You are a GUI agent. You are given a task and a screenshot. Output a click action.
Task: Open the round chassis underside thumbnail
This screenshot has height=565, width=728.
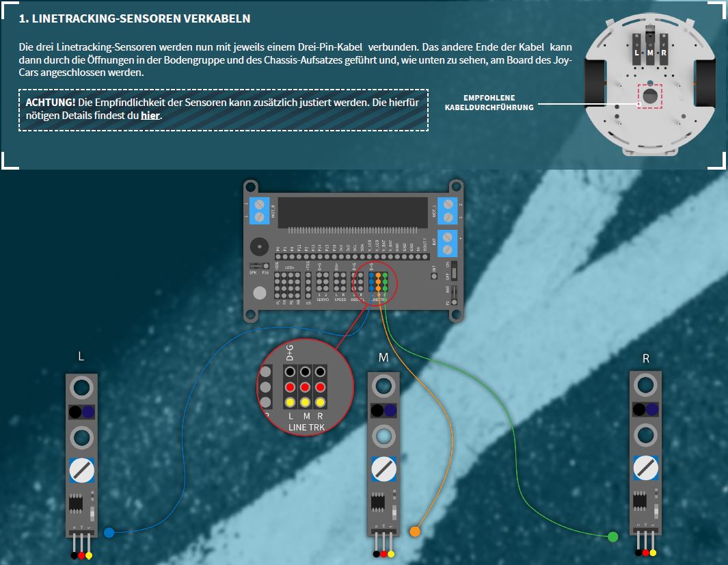click(x=650, y=83)
